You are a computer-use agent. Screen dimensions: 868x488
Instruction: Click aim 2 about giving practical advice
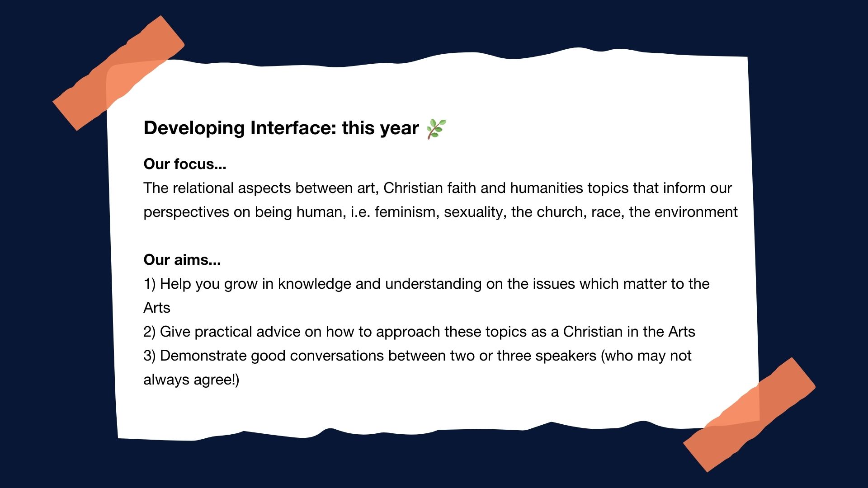pyautogui.click(x=419, y=332)
